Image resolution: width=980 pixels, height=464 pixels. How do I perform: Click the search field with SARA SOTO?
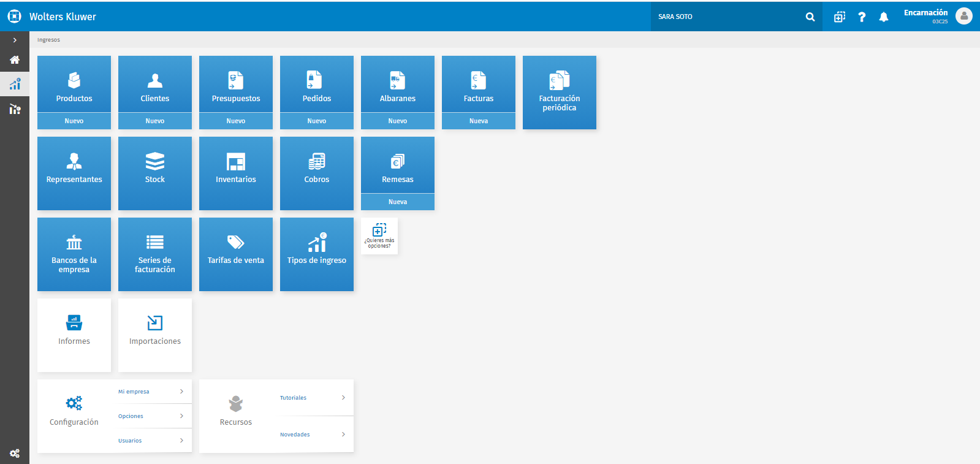click(x=726, y=17)
